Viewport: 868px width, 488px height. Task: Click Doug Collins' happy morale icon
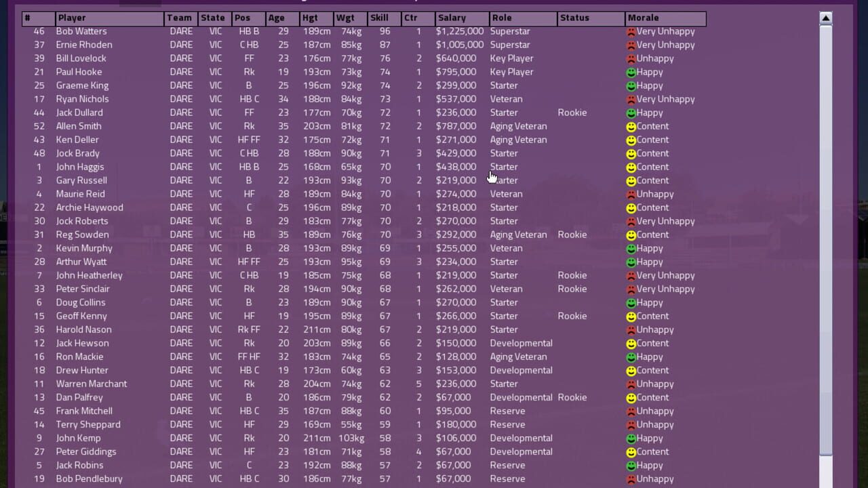(x=631, y=302)
